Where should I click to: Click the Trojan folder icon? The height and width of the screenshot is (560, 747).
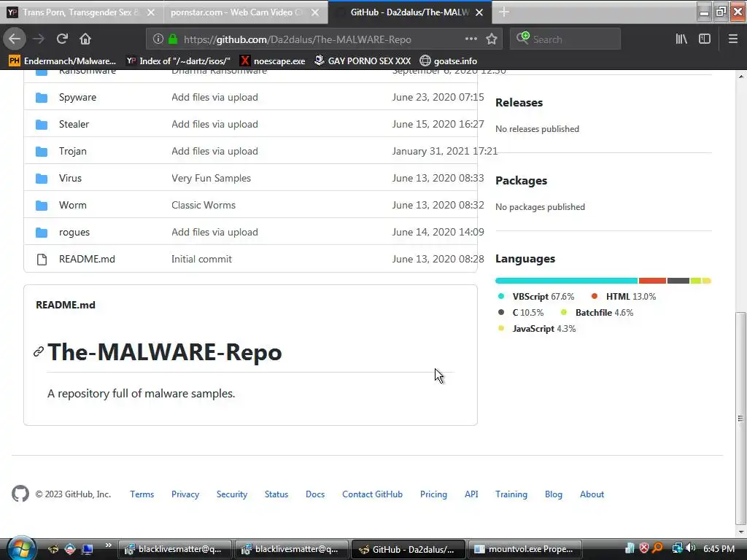(42, 152)
